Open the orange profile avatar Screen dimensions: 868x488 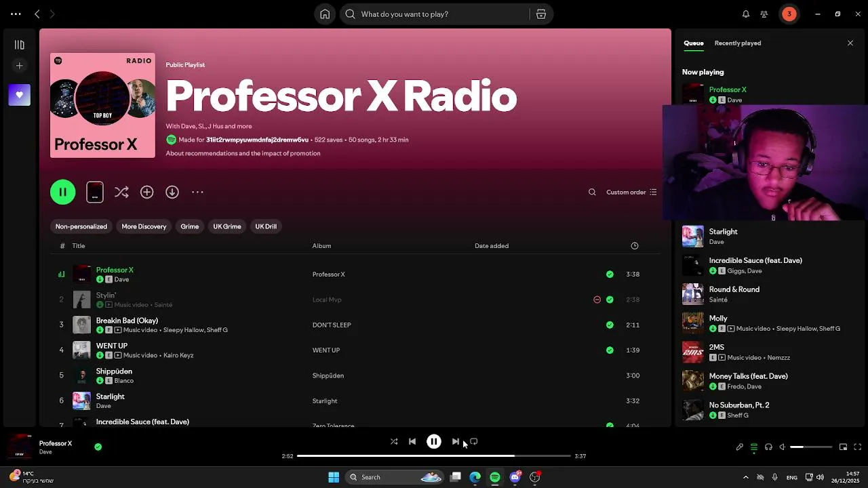789,14
